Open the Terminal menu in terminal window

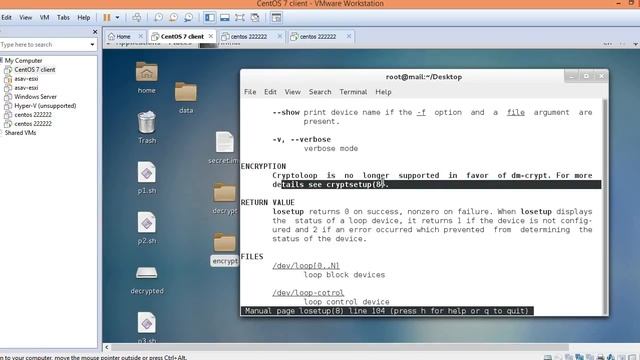pyautogui.click(x=353, y=92)
